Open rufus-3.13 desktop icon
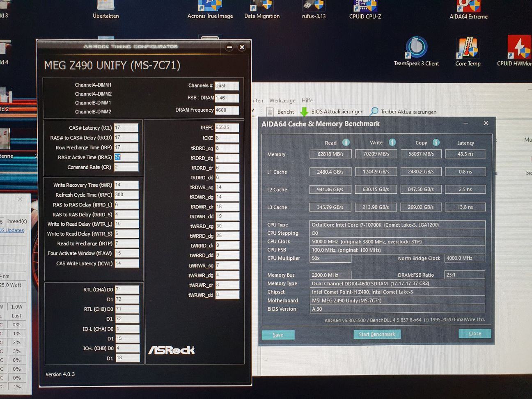Viewport: 532px width, 399px height. coord(314,9)
